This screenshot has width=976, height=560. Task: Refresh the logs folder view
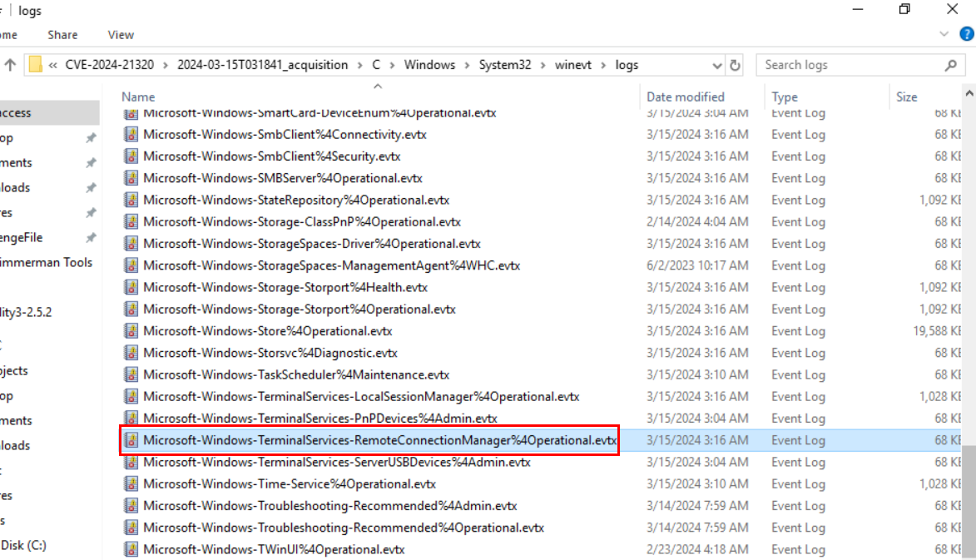click(735, 65)
